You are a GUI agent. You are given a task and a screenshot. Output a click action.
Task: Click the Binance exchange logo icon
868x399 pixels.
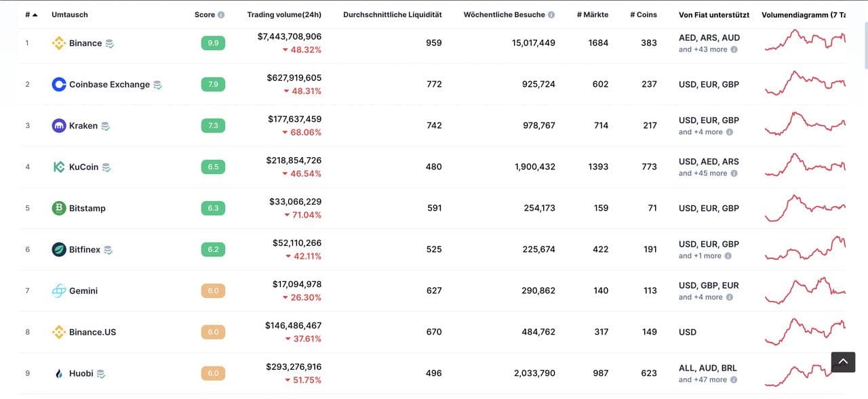pos(59,43)
